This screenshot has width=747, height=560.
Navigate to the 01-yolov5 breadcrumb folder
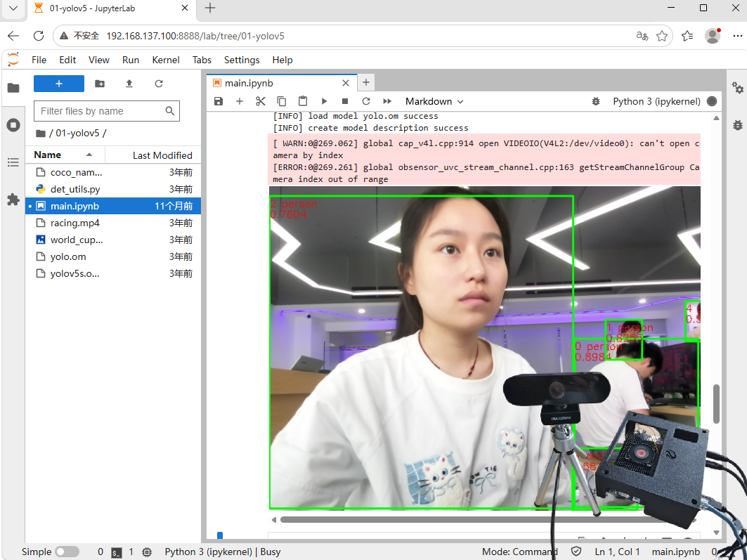click(x=78, y=134)
